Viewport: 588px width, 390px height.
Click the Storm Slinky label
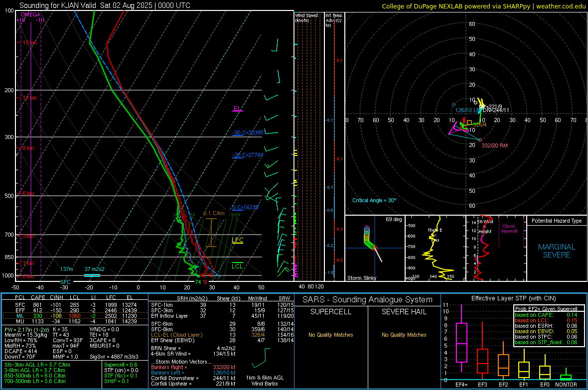[x=361, y=278]
